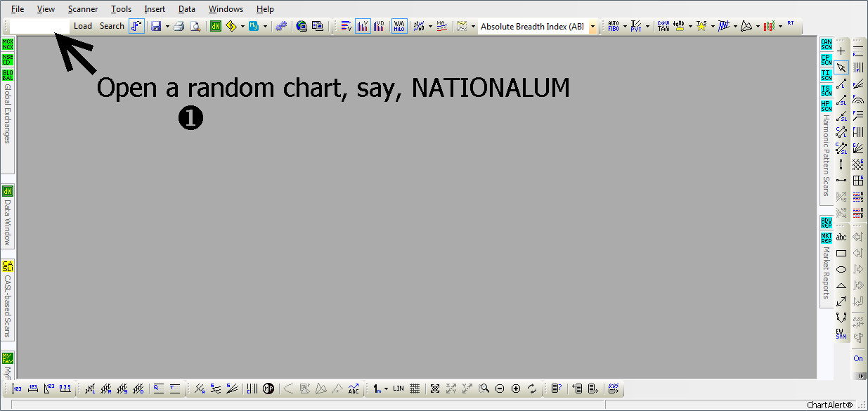Click the zoom out minus icon
The image size is (868, 411).
pos(500,389)
